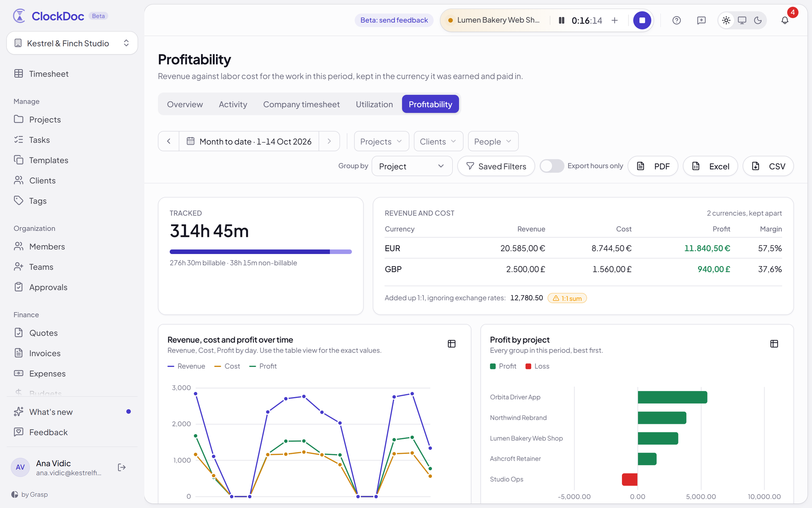The height and width of the screenshot is (508, 812).
Task: Expand the Projects filter dropdown
Action: pos(381,141)
